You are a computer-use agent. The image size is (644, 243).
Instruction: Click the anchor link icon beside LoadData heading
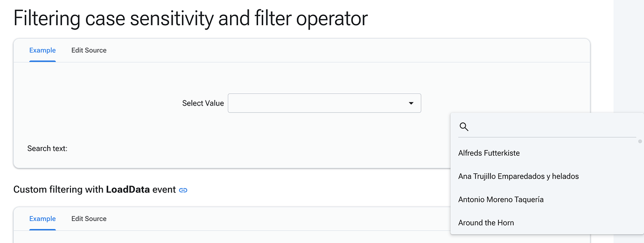coord(183,190)
